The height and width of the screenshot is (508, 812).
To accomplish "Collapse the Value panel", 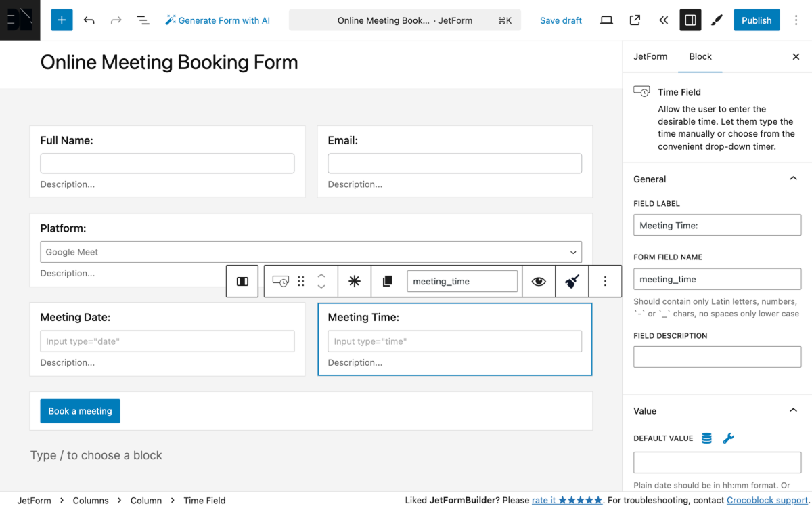I will coord(793,410).
